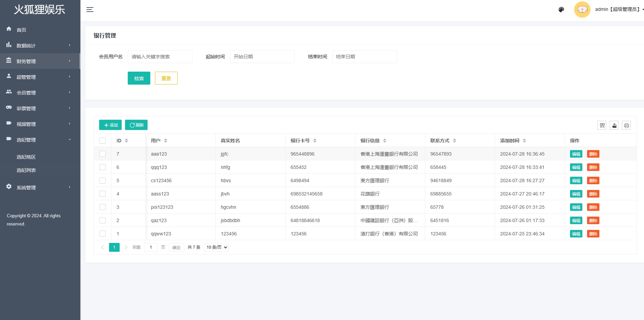Expand the 系统管理 sidebar menu

pyautogui.click(x=40, y=188)
